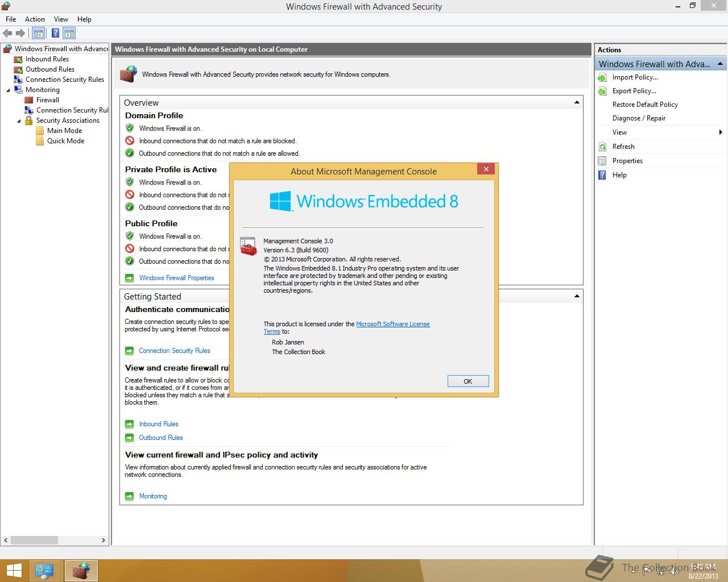
Task: Click the tree pane scroll right arrow
Action: coord(104,540)
